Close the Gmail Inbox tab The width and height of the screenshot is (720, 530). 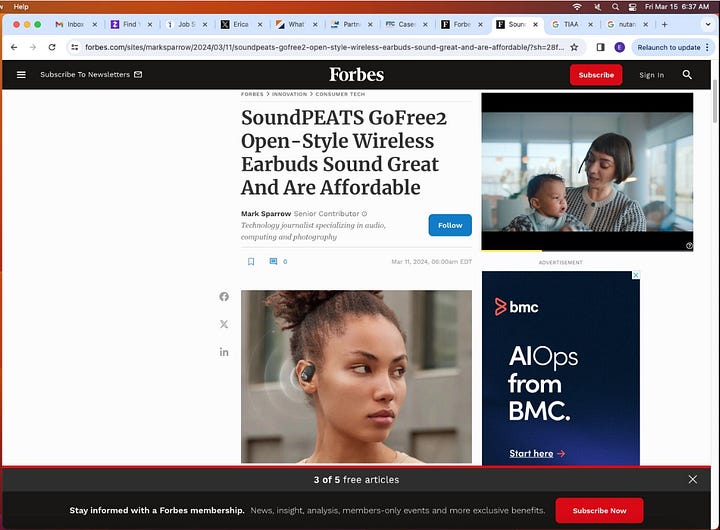pyautogui.click(x=95, y=24)
